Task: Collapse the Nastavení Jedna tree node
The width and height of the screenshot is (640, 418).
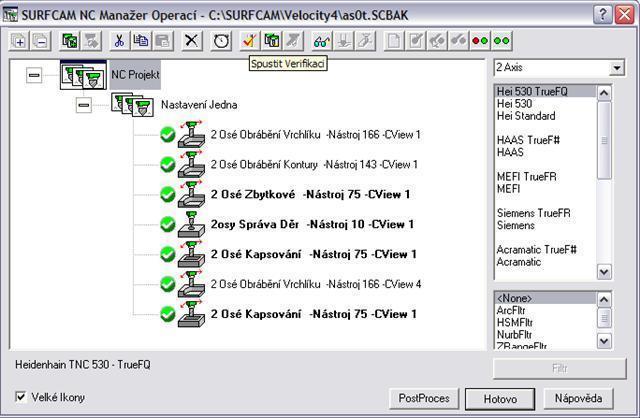Action: pos(84,105)
